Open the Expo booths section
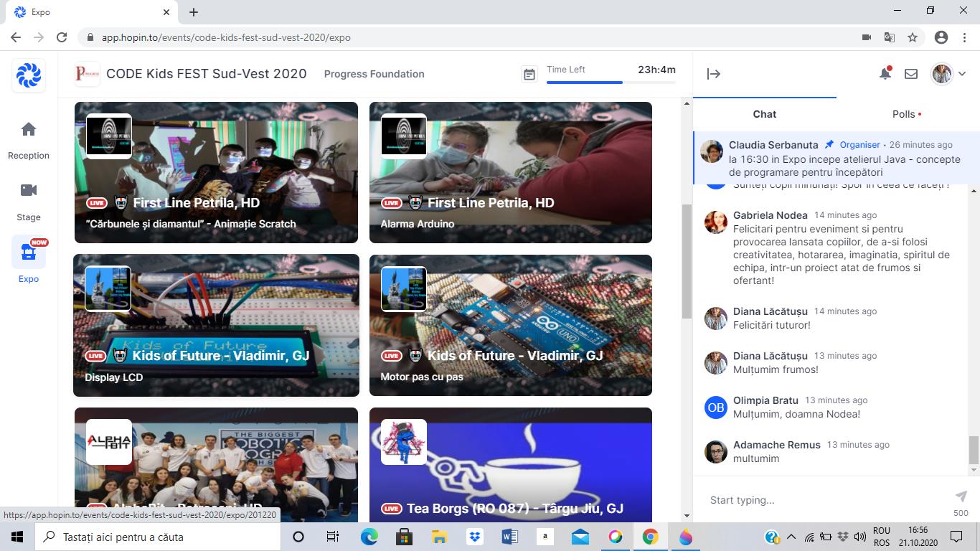The image size is (980, 551). click(x=29, y=253)
